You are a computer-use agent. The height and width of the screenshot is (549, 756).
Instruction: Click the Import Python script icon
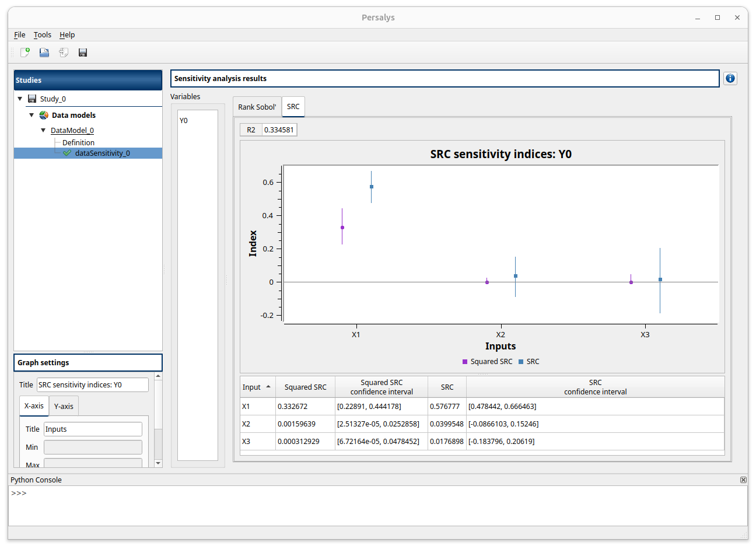[64, 53]
